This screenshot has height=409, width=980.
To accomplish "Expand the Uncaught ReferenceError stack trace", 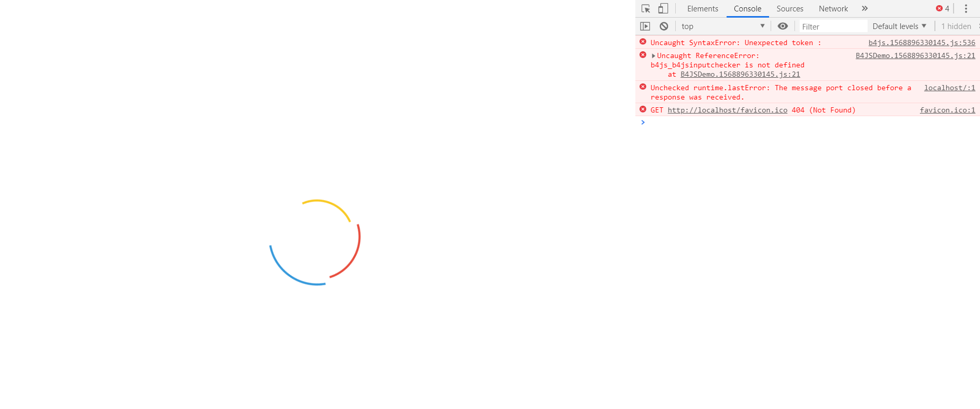I will 654,55.
